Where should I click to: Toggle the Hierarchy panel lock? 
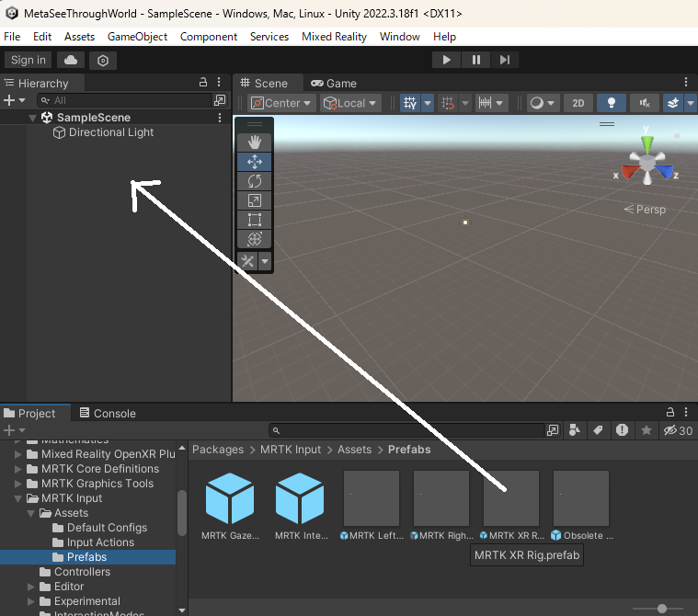point(203,83)
